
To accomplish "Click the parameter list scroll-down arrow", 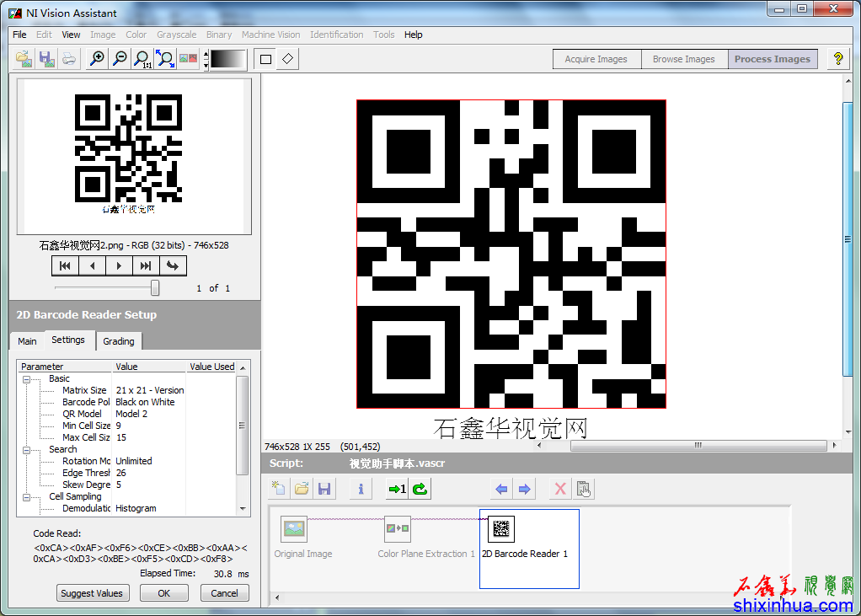I will point(243,509).
